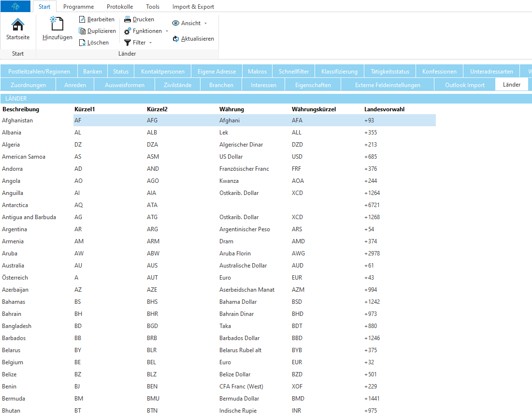Click the Löschen delete icon
Screen dimensions: 532x417
click(x=83, y=43)
